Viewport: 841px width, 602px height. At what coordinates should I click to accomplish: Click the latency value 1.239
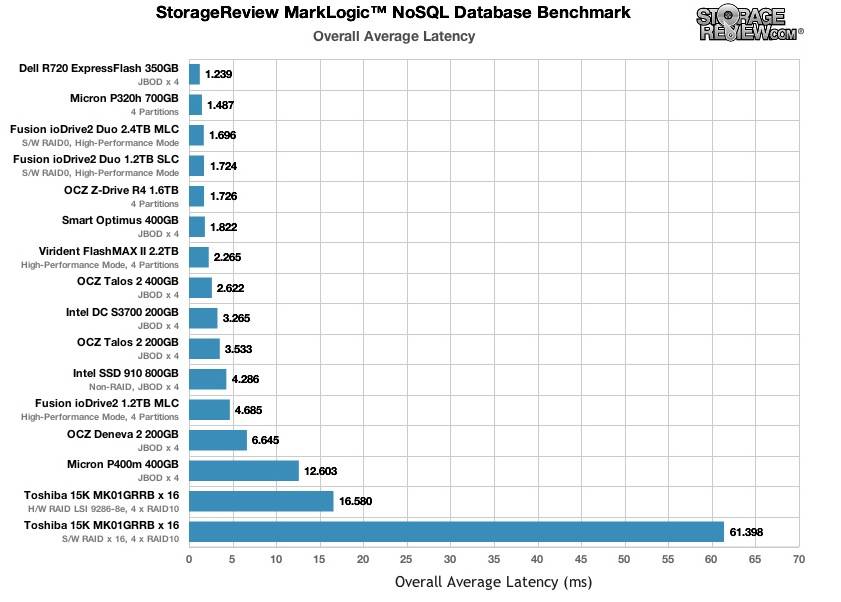pos(218,74)
